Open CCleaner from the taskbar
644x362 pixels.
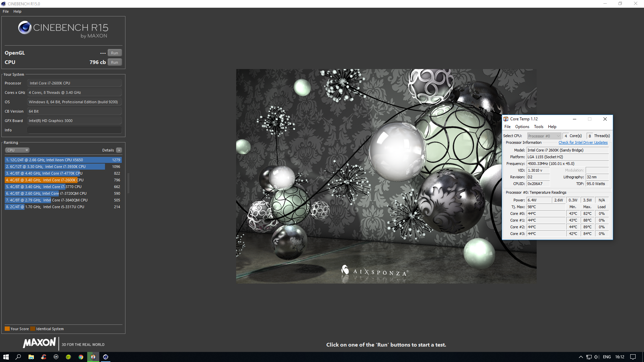point(44,357)
